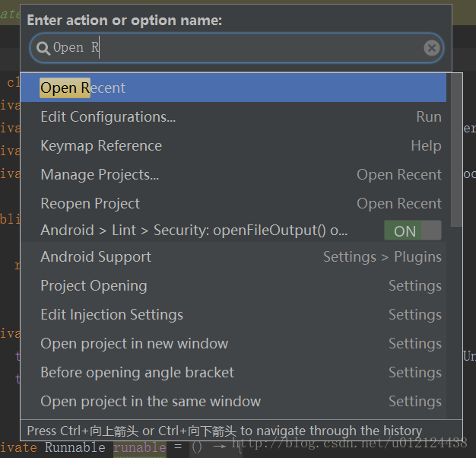476x458 pixels.
Task: Clear the search field with the X button
Action: click(x=432, y=48)
